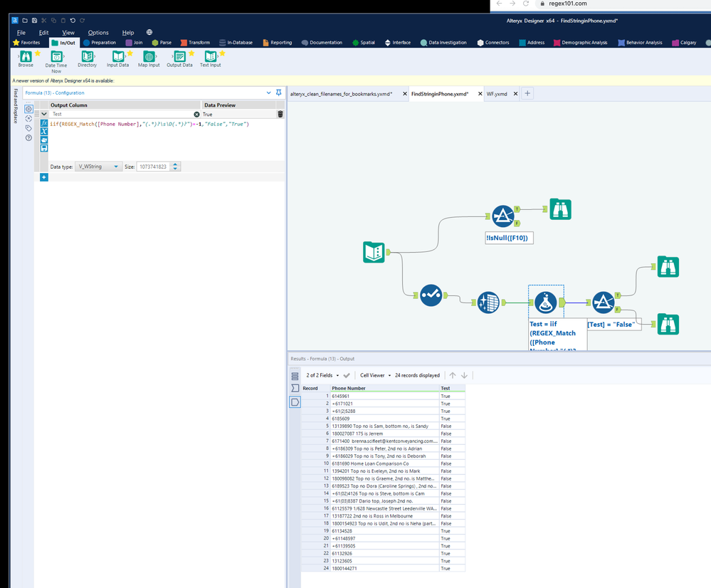Select the Browse tool in the palette
This screenshot has width=711, height=588.
(x=26, y=57)
